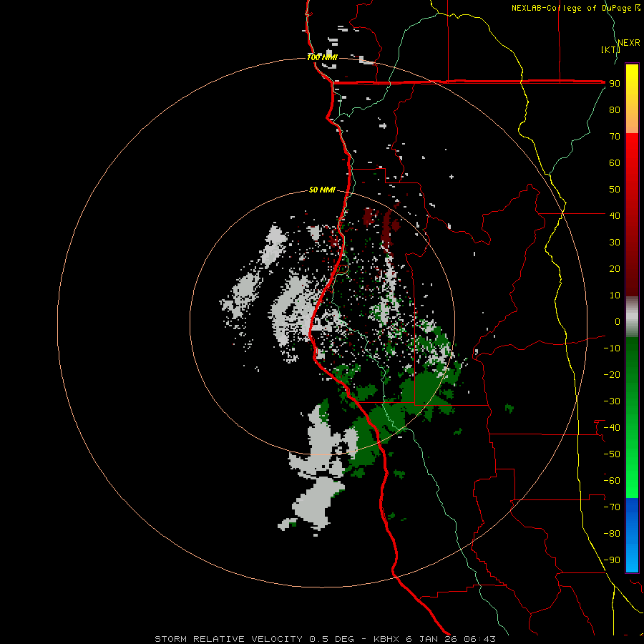The width and height of the screenshot is (644, 644).
Task: Click the 0 scale label
Action: 618,321
